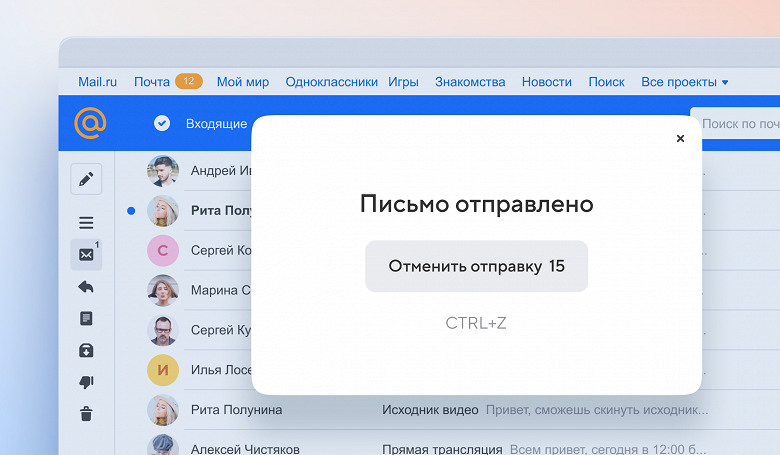Click 'Отменить отправку' button

pyautogui.click(x=477, y=266)
